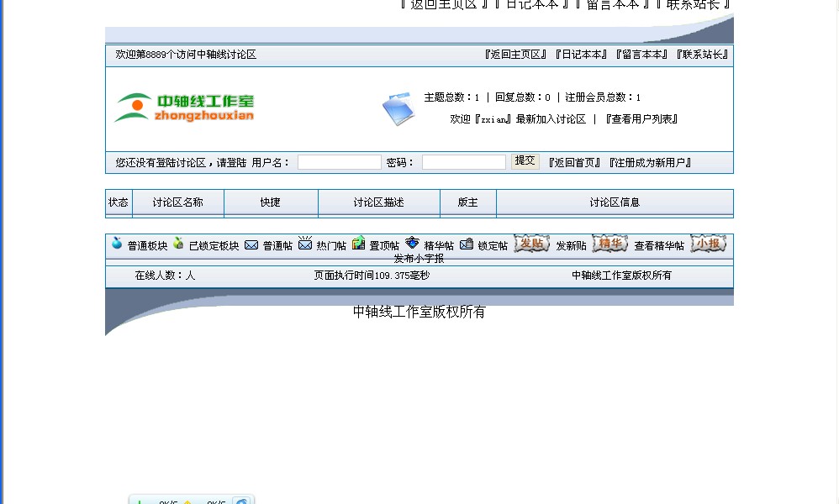Click the blue book forum statistics icon
This screenshot has width=839, height=504.
coord(398,108)
